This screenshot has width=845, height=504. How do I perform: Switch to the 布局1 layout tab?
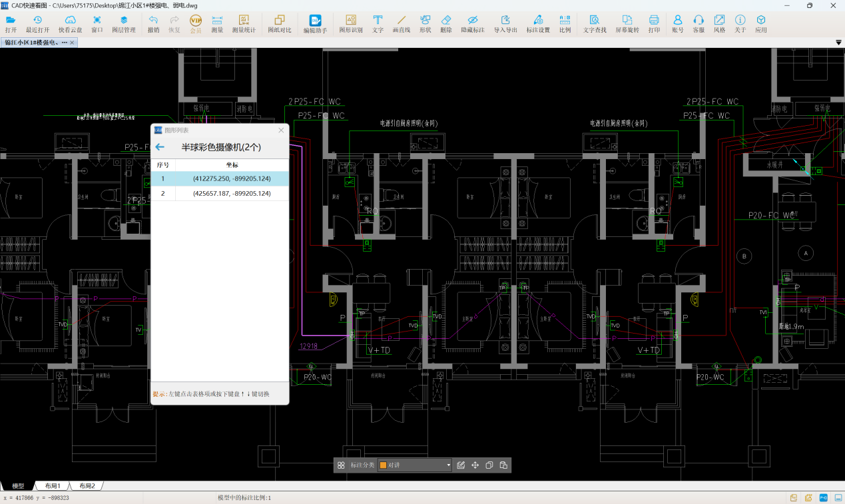pos(53,486)
